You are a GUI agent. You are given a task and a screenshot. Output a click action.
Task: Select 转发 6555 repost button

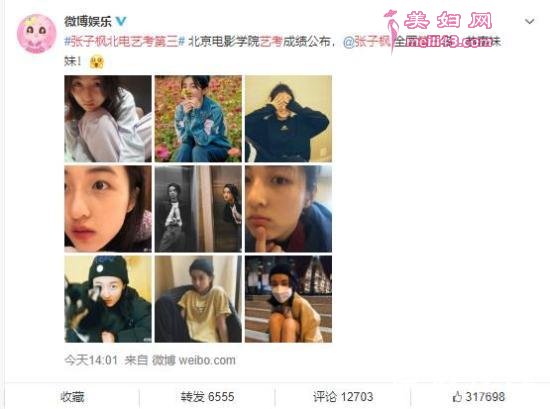point(207,397)
